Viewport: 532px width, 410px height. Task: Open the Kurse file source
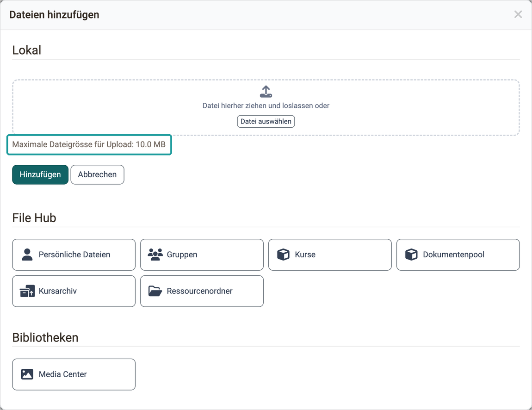[330, 255]
